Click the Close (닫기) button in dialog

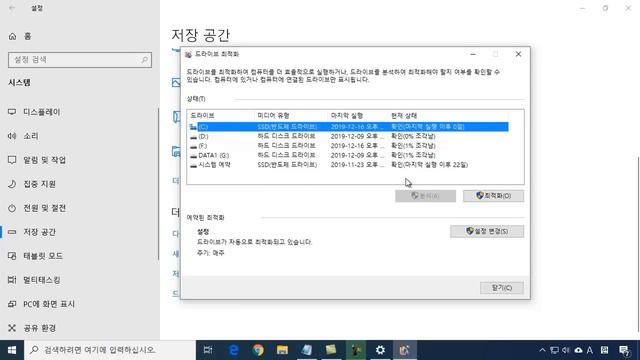click(502, 288)
